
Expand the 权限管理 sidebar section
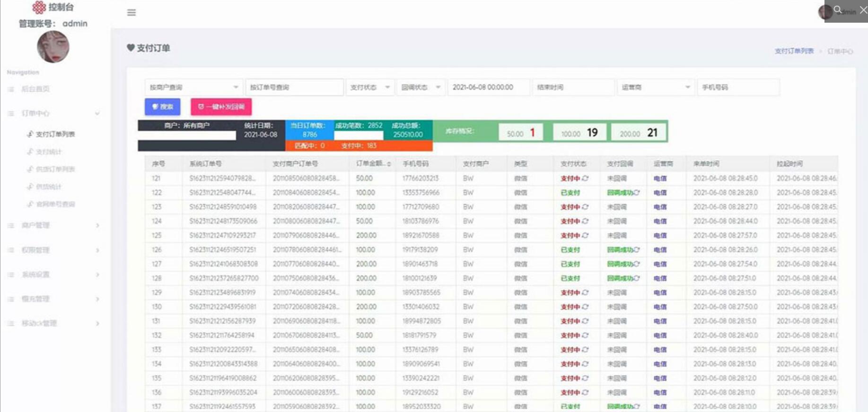tap(97, 250)
